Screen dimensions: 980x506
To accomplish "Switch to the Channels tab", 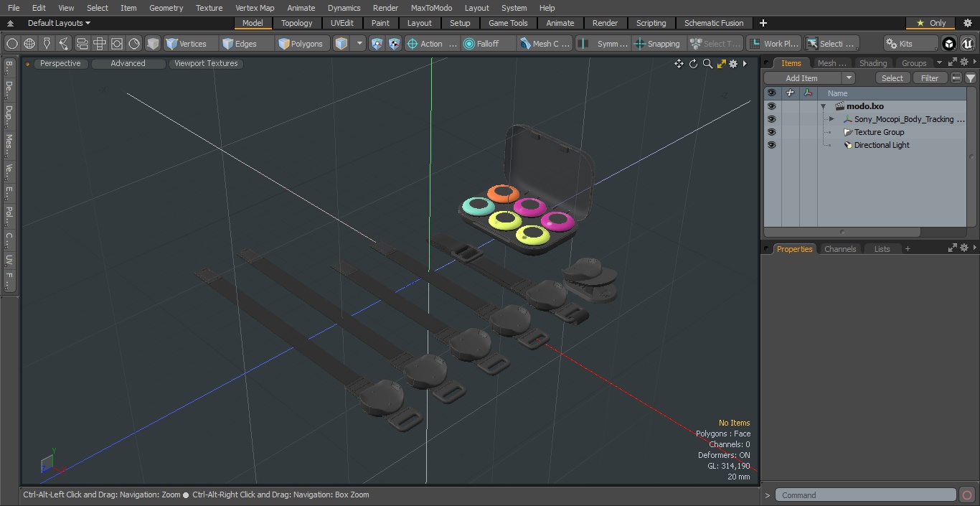I will 840,249.
